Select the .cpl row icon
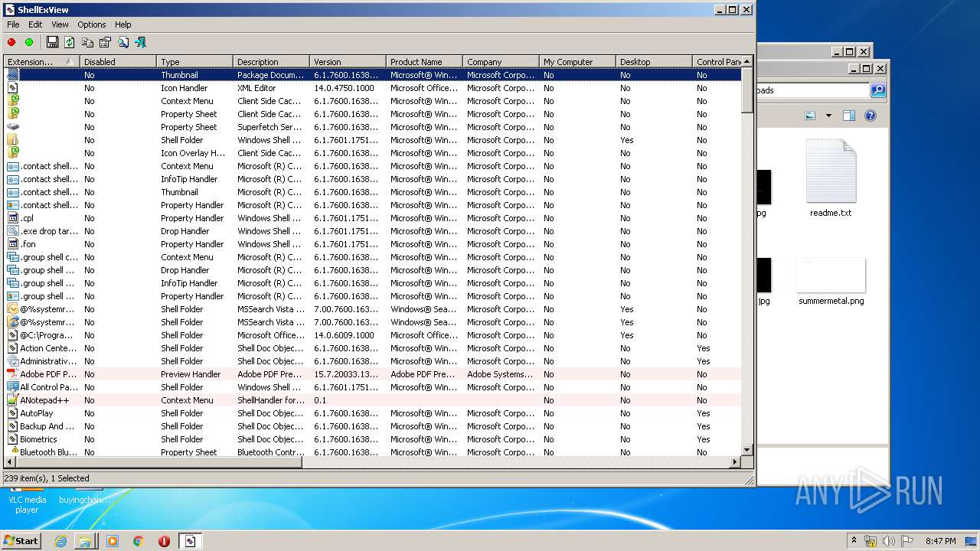 point(13,218)
